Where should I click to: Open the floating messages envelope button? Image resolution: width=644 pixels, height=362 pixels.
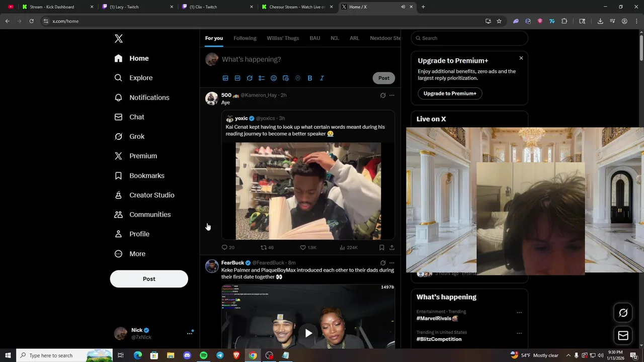[623, 336]
